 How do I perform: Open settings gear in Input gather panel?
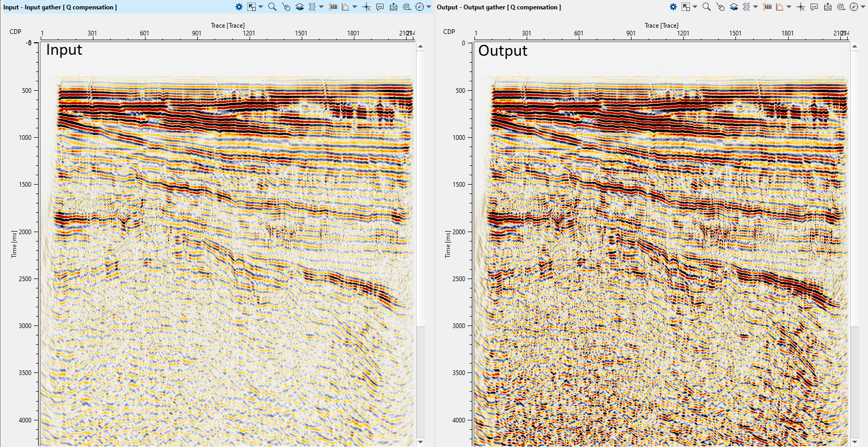tap(239, 7)
